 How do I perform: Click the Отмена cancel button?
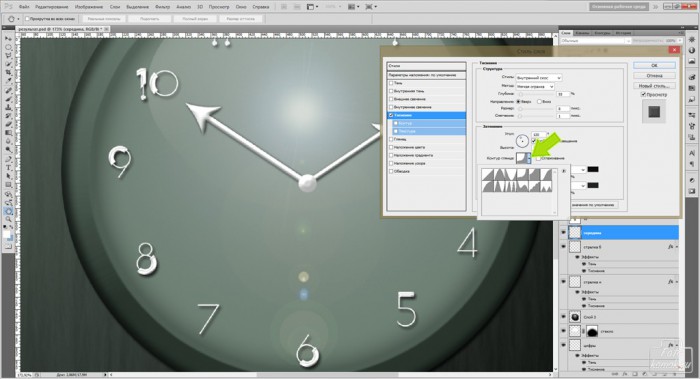pyautogui.click(x=654, y=75)
